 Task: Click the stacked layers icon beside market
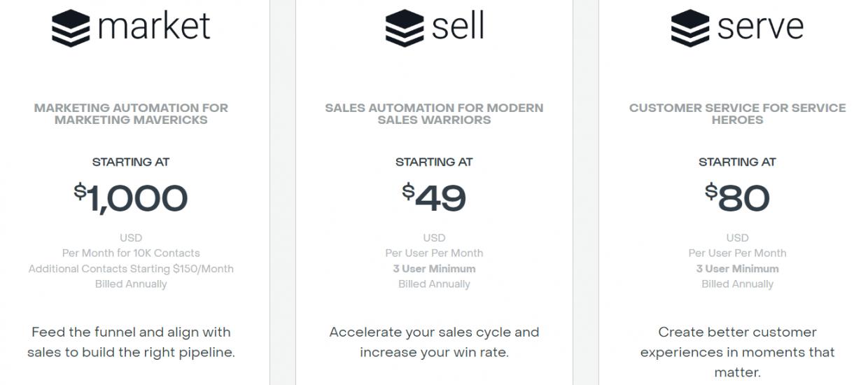[x=71, y=28]
